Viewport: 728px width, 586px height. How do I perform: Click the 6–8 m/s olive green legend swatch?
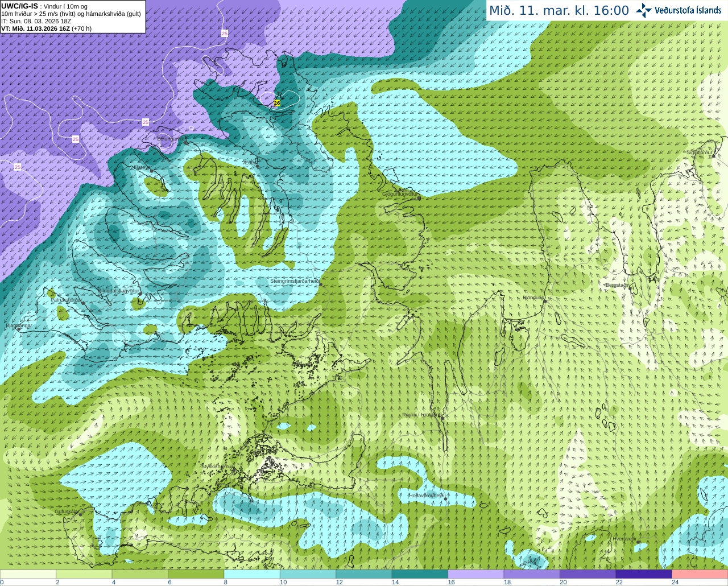pos(196,574)
